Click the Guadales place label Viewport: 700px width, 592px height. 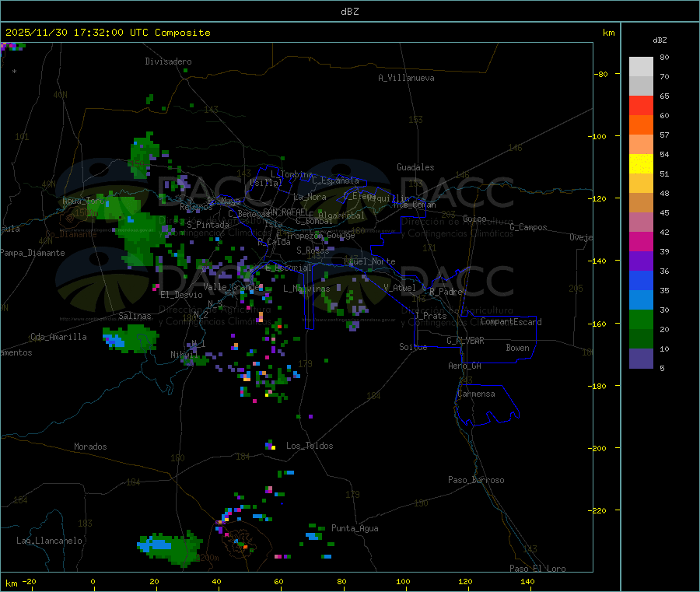pyautogui.click(x=415, y=167)
